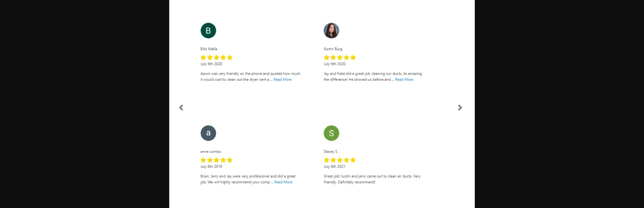
Task: Click the left carousel navigation arrow
Action: coord(181,108)
